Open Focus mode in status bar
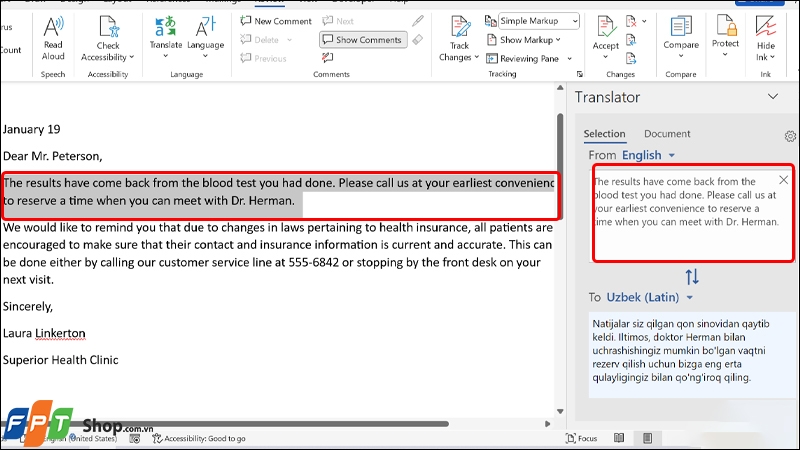This screenshot has width=800, height=450. coord(582,438)
